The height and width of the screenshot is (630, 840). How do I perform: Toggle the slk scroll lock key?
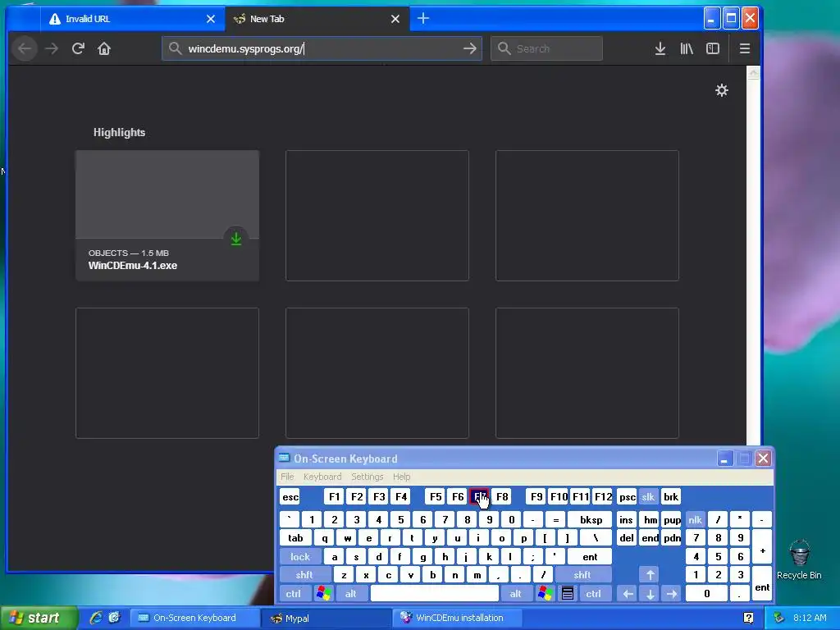[648, 497]
